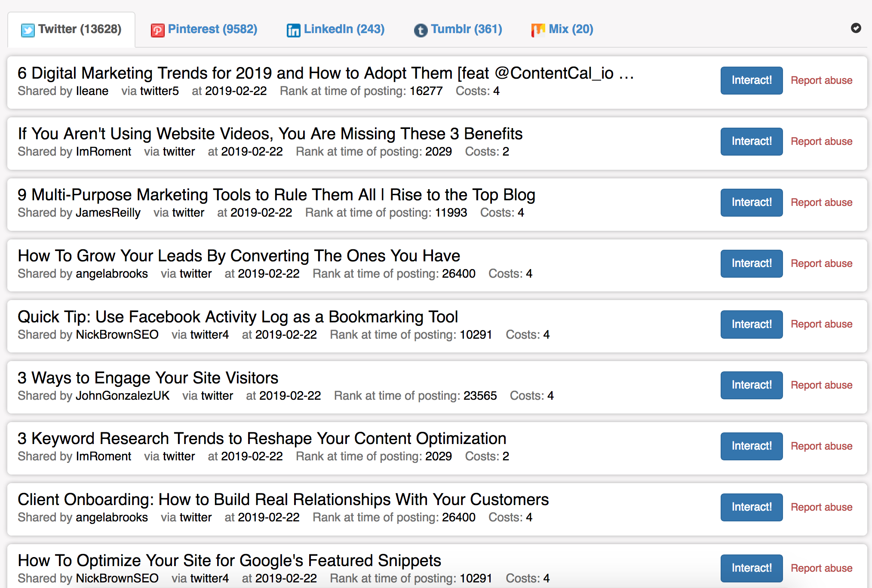Interact with 3 Ways to Engage post
This screenshot has height=588, width=872.
(752, 385)
